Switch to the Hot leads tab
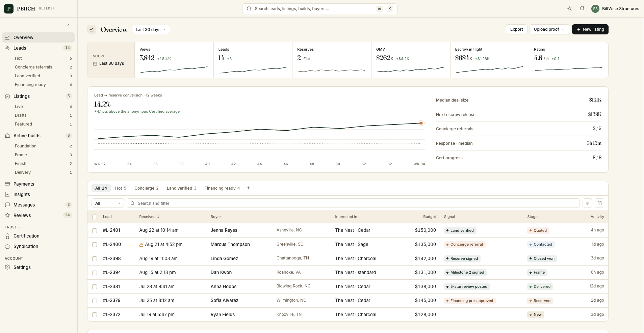This screenshot has width=644, height=333. click(x=121, y=188)
